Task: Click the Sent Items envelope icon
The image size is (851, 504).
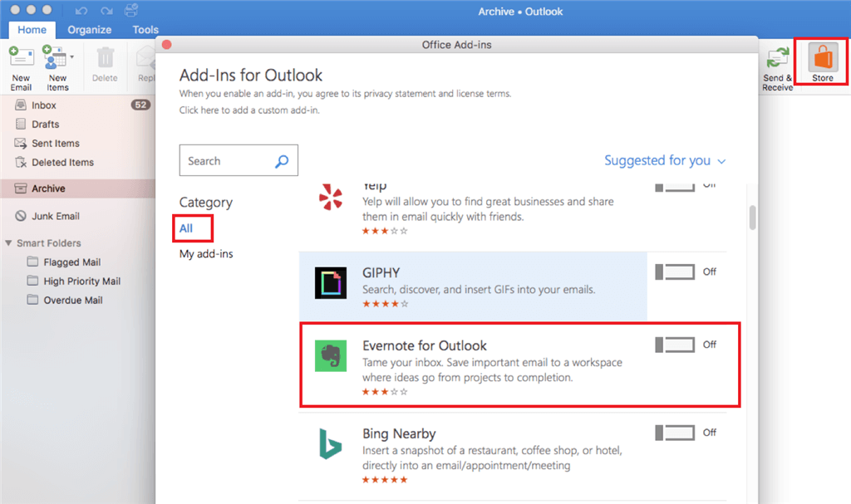Action: [21, 143]
